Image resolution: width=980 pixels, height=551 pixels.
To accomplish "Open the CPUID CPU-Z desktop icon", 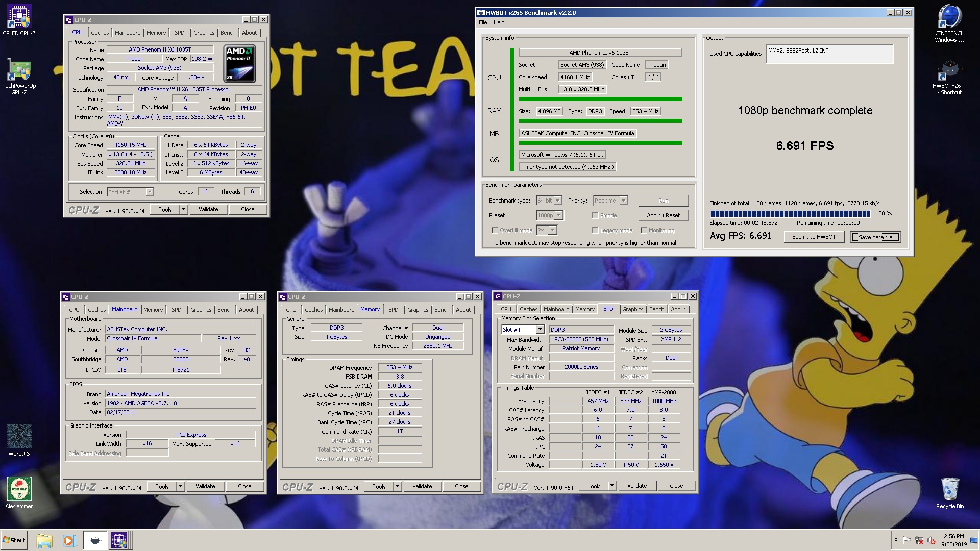I will [19, 20].
